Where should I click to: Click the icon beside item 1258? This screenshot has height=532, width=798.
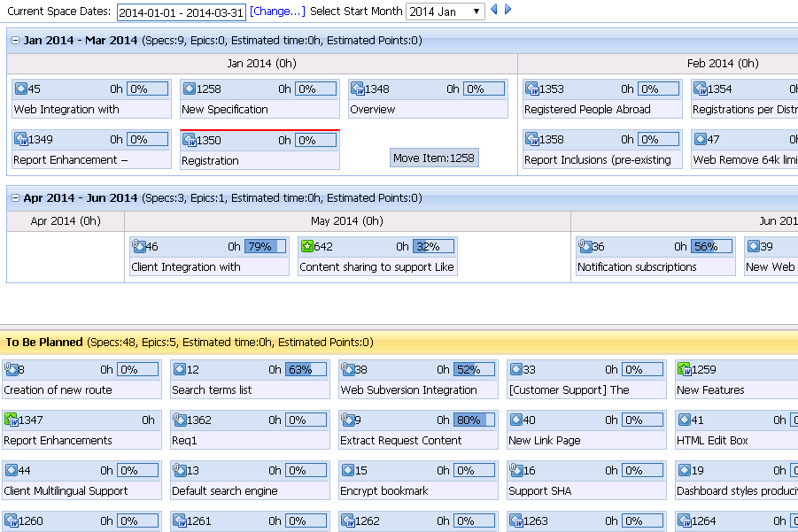pyautogui.click(x=189, y=89)
